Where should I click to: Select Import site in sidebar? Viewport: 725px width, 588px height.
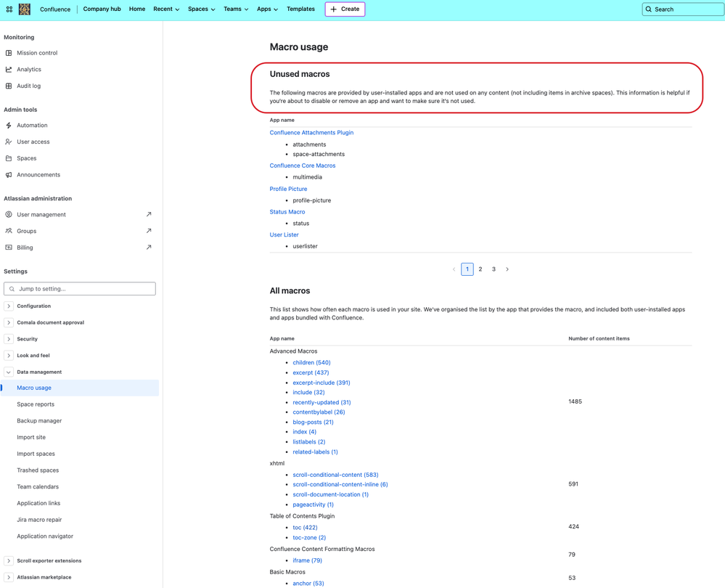click(x=31, y=437)
